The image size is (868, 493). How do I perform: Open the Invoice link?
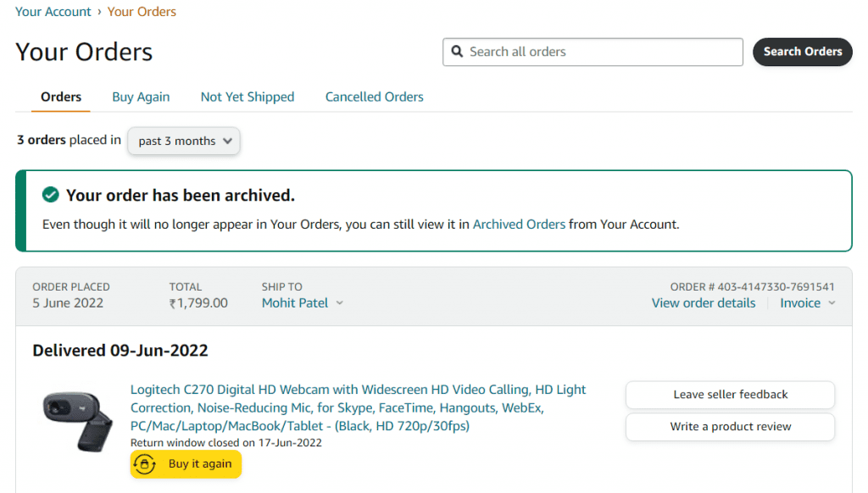coord(800,302)
